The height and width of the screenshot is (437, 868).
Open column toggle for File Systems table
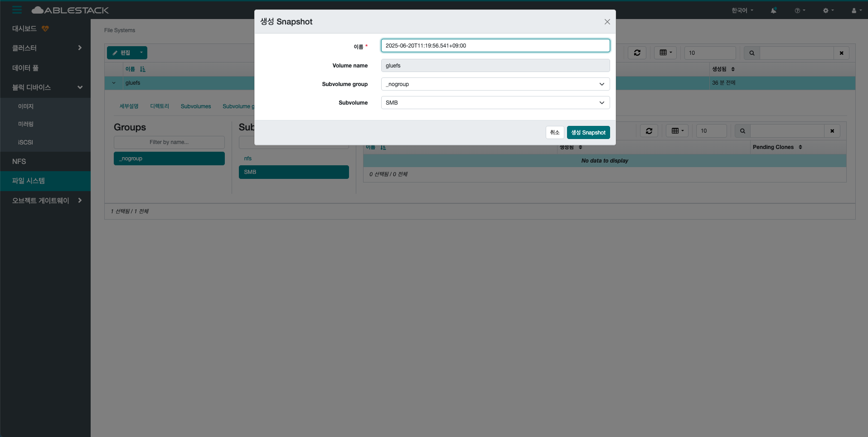pos(665,53)
